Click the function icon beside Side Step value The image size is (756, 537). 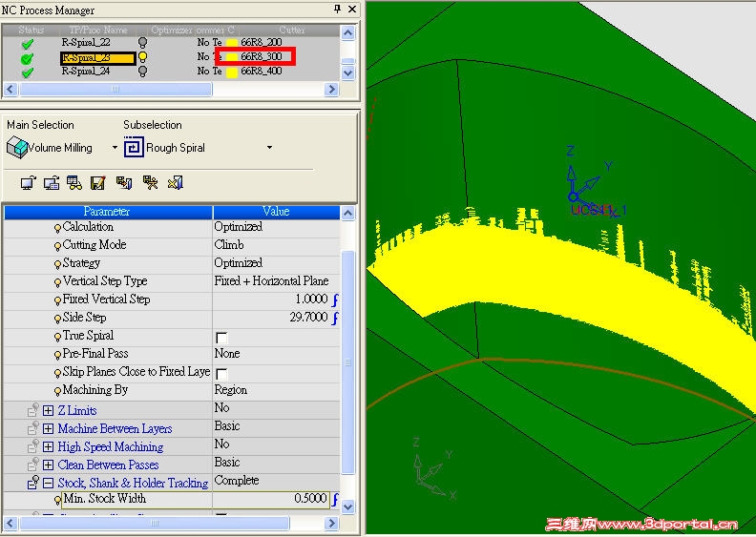point(335,318)
